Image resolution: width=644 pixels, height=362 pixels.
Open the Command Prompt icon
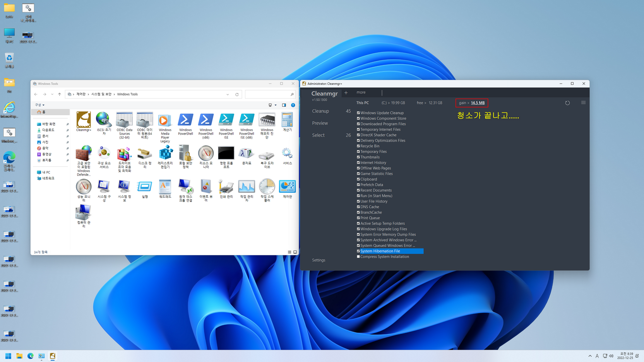click(x=226, y=157)
